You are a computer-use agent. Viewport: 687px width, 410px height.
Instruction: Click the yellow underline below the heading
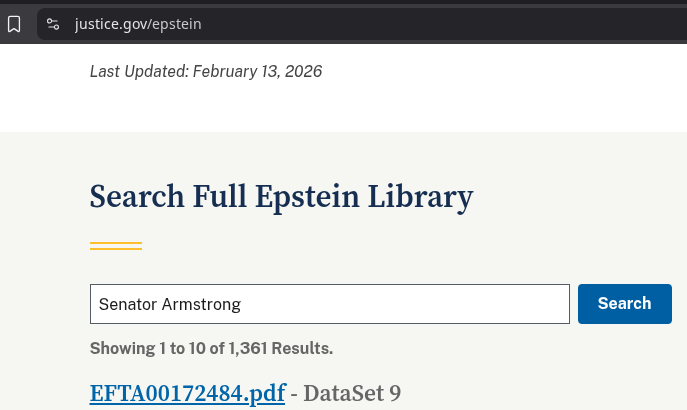coord(116,245)
